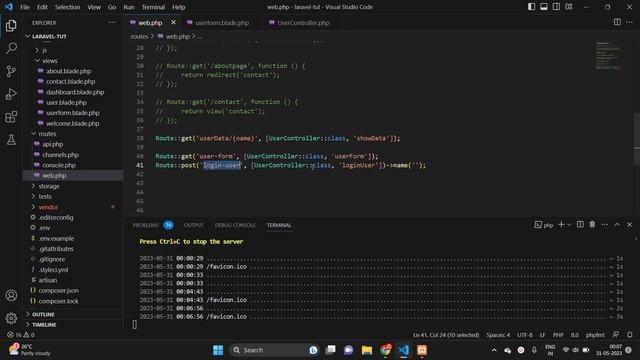The height and width of the screenshot is (360, 640).
Task: Open the Manage gear menu
Action: click(11, 318)
